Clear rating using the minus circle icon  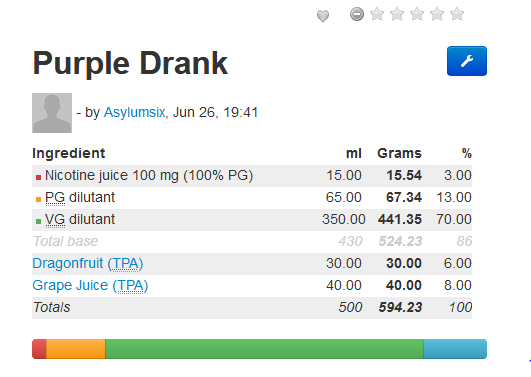(x=357, y=14)
